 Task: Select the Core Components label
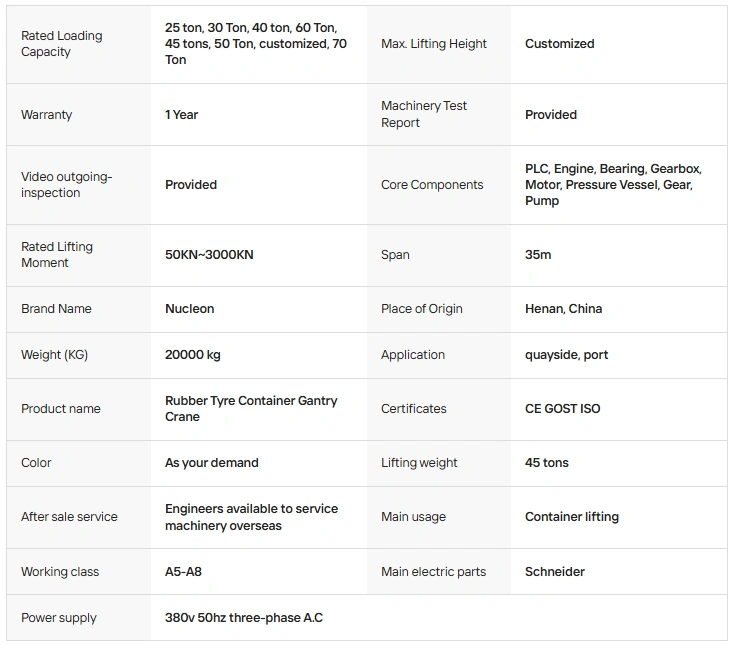tap(432, 185)
